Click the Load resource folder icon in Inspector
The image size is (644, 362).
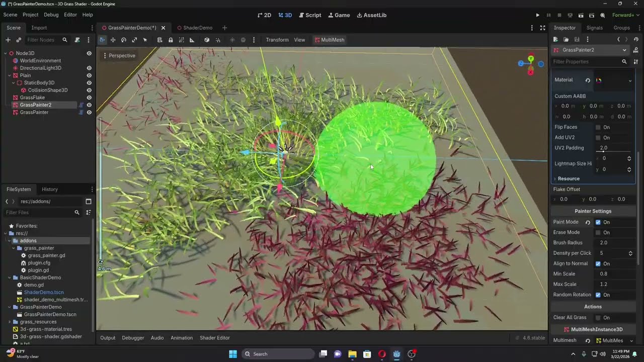[x=566, y=39]
